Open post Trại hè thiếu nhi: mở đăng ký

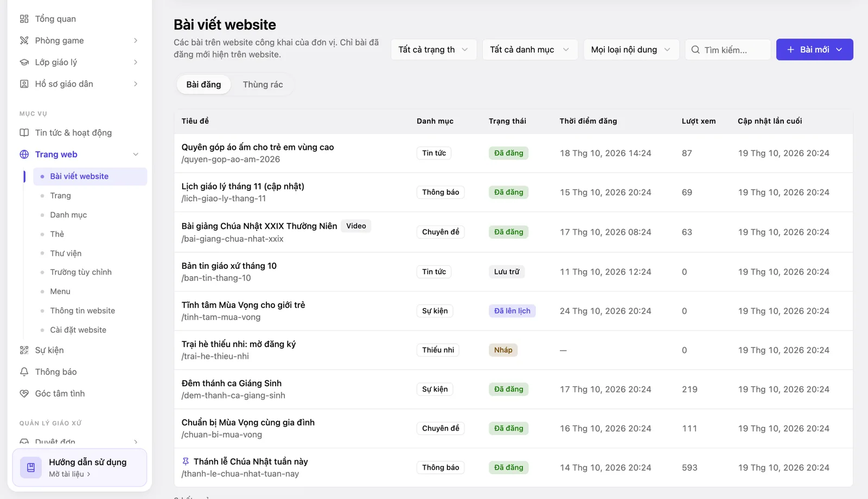pyautogui.click(x=239, y=344)
